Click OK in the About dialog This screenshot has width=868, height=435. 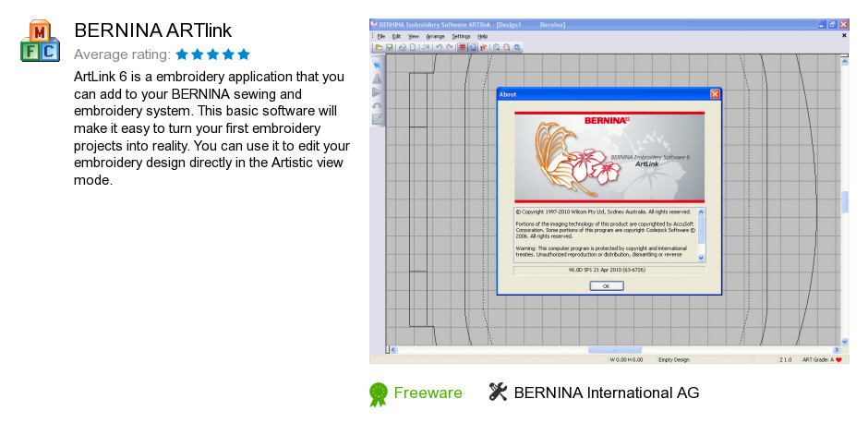[x=606, y=286]
